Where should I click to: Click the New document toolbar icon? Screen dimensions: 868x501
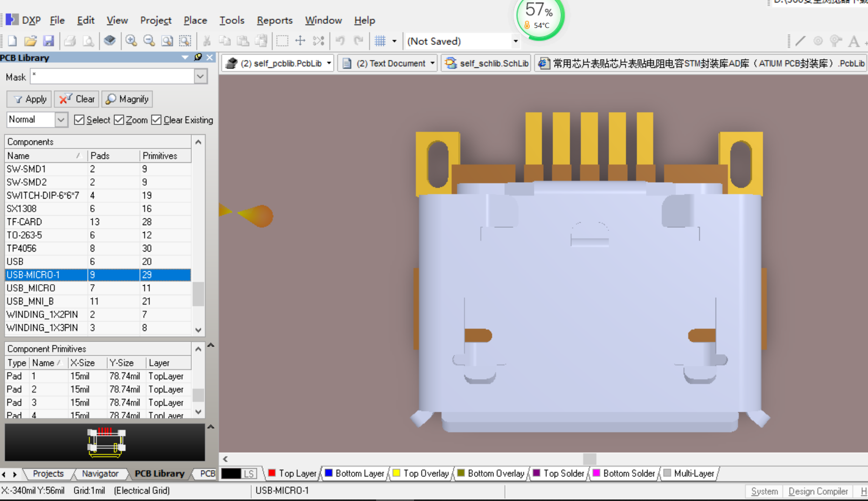tap(12, 40)
